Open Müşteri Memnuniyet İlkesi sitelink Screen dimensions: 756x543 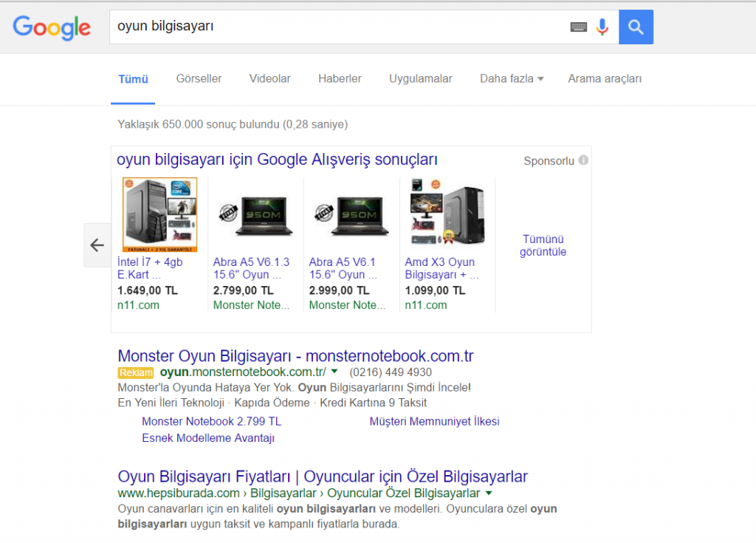click(434, 421)
